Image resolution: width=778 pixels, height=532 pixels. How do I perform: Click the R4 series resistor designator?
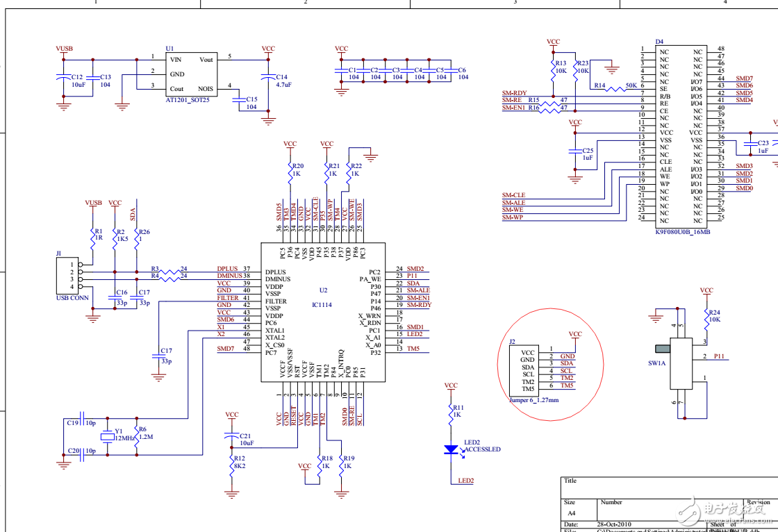pyautogui.click(x=155, y=276)
